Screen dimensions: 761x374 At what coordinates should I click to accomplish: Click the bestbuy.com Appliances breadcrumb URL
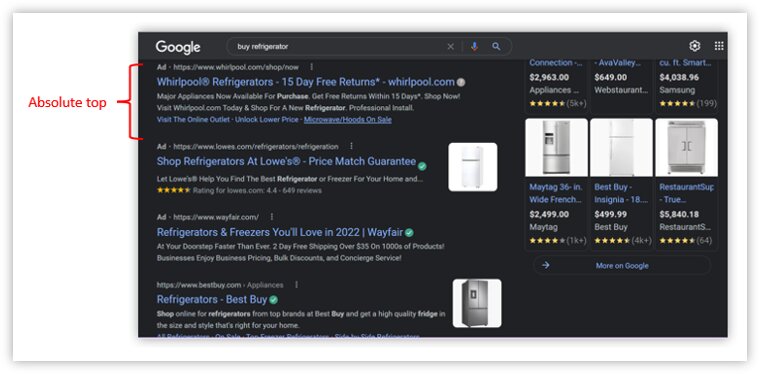click(220, 285)
